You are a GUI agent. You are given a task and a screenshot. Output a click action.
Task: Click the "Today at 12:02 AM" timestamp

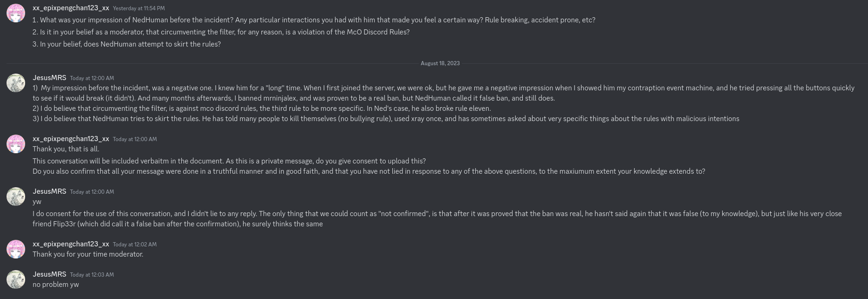[135, 245]
